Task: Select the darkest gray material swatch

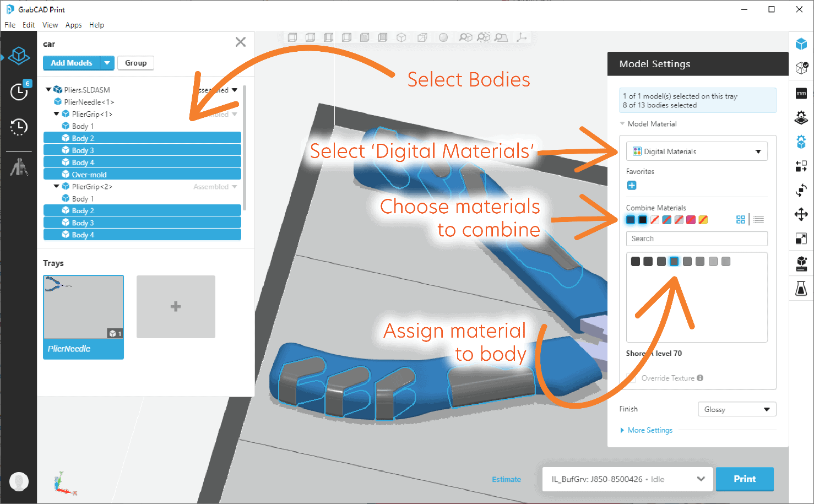Action: [636, 262]
